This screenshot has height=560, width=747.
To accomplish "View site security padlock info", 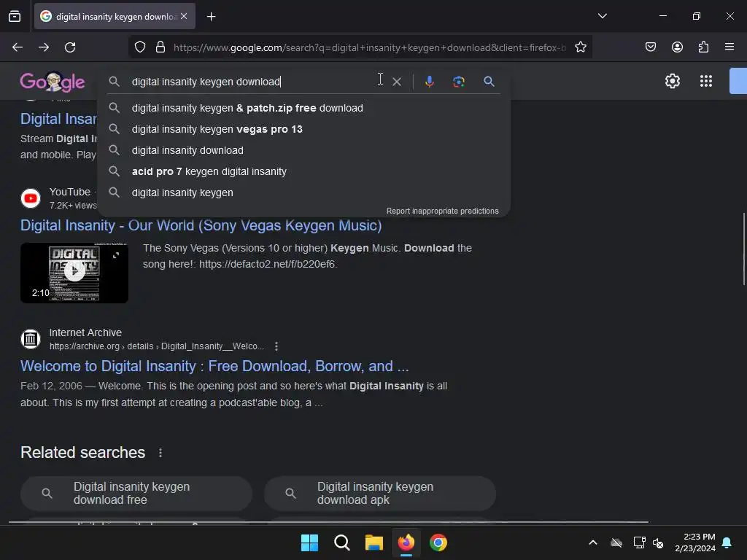I will pyautogui.click(x=160, y=47).
